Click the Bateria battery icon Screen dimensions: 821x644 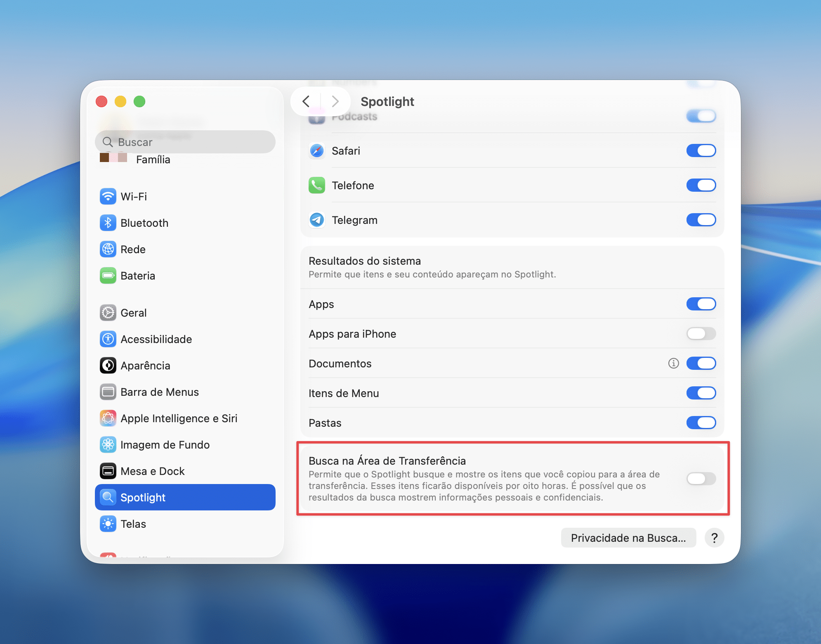[108, 276]
